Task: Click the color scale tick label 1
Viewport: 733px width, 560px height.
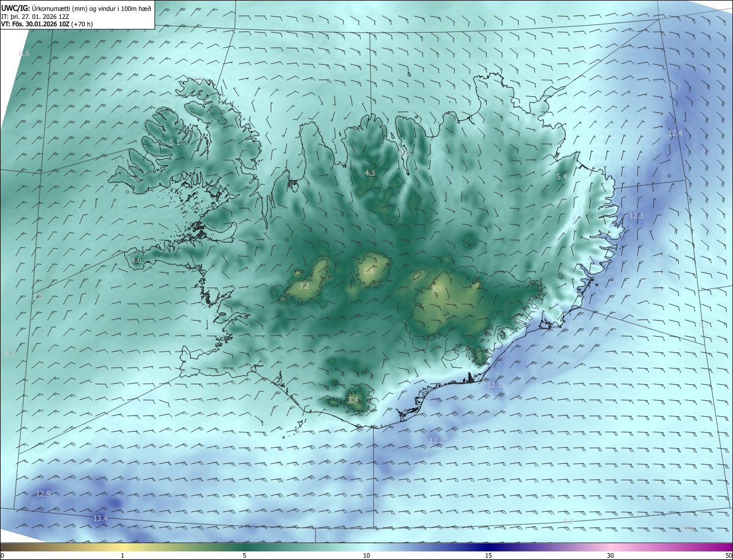Action: 123,555
